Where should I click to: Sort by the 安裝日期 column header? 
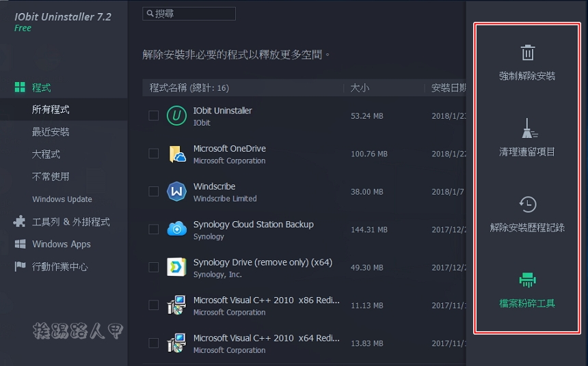(449, 88)
